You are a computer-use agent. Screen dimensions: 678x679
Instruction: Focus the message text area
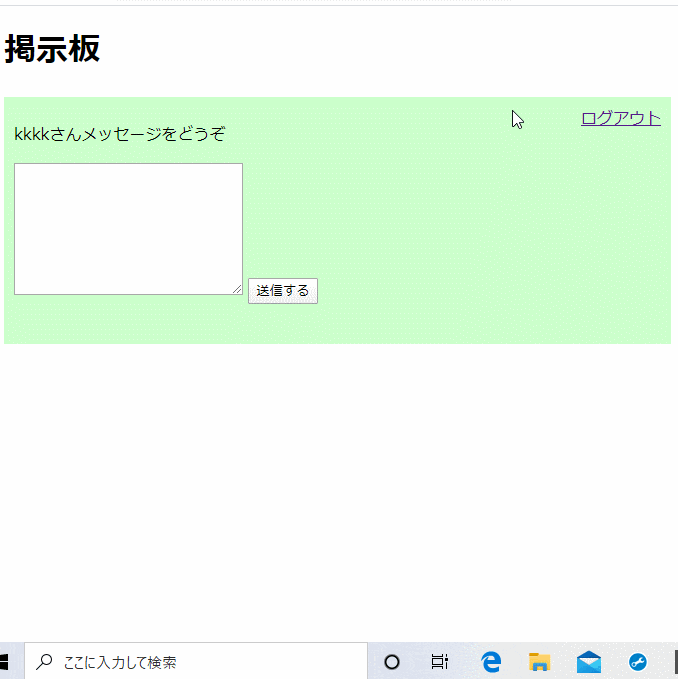[x=128, y=229]
